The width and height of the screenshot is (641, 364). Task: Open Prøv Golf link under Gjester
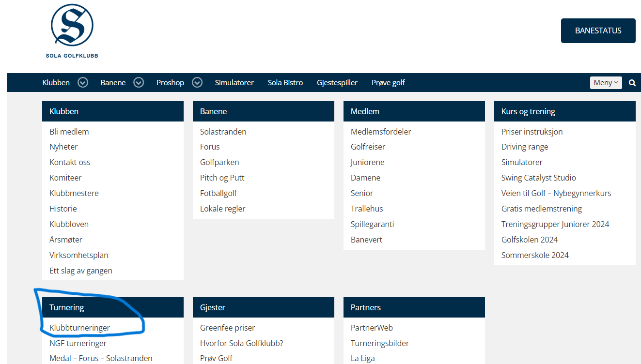(216, 358)
